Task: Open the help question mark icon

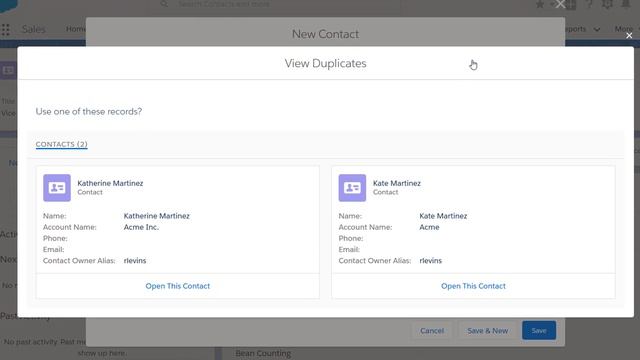Action: (589, 4)
